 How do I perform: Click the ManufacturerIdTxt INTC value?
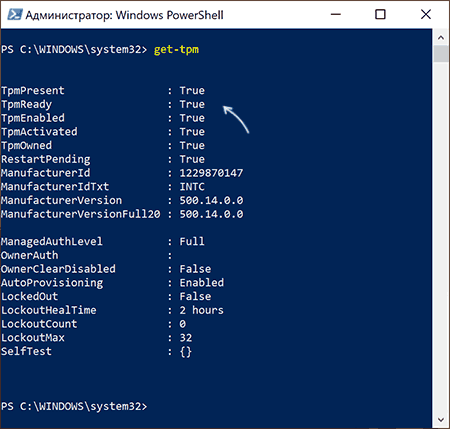(192, 187)
